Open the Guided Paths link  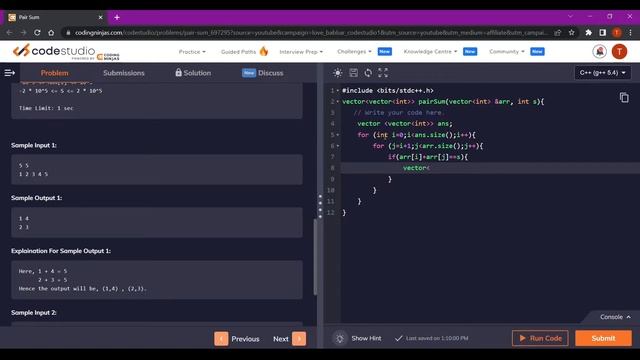pyautogui.click(x=238, y=52)
